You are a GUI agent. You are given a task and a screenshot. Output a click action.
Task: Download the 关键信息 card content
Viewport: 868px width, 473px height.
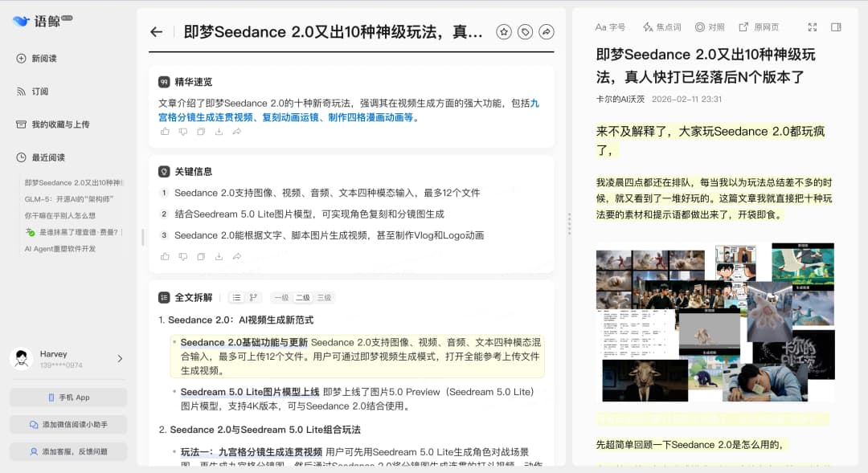pyautogui.click(x=219, y=256)
